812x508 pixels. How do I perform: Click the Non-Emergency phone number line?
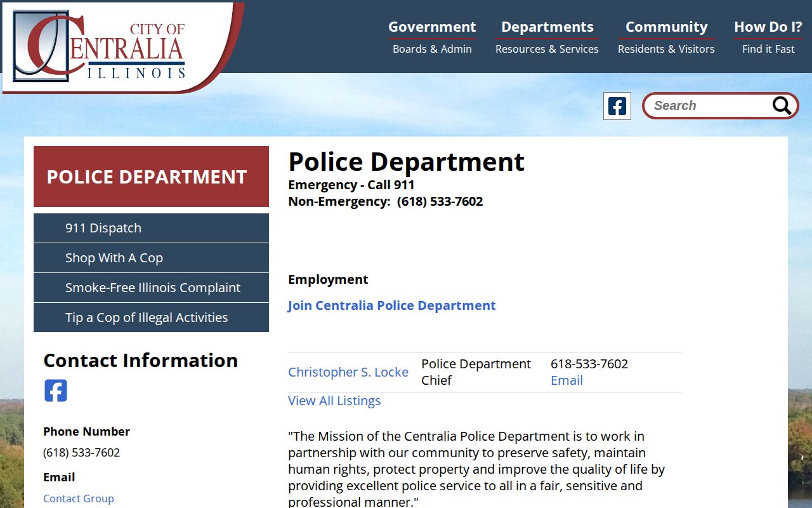[x=386, y=201]
